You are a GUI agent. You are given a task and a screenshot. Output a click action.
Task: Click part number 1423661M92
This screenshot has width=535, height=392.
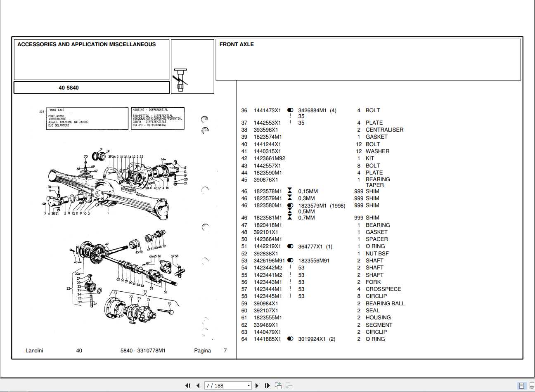[x=269, y=158]
